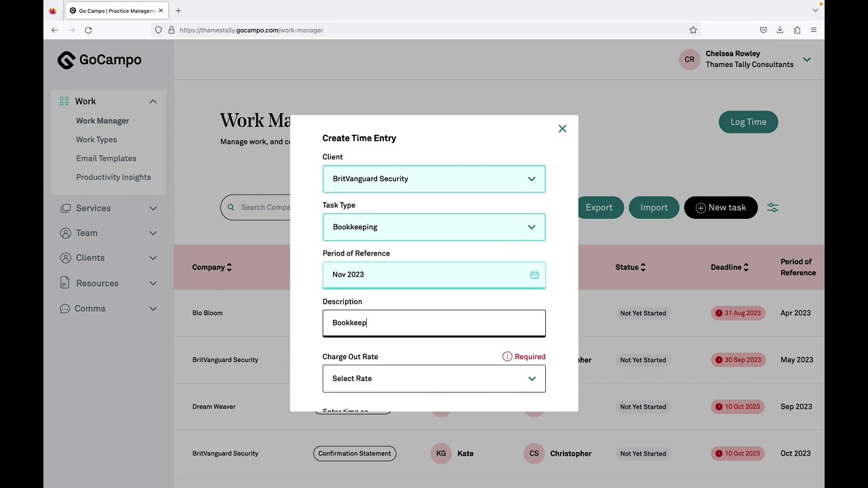868x488 pixels.
Task: Click the Confirmation Statement task tag
Action: 355,453
